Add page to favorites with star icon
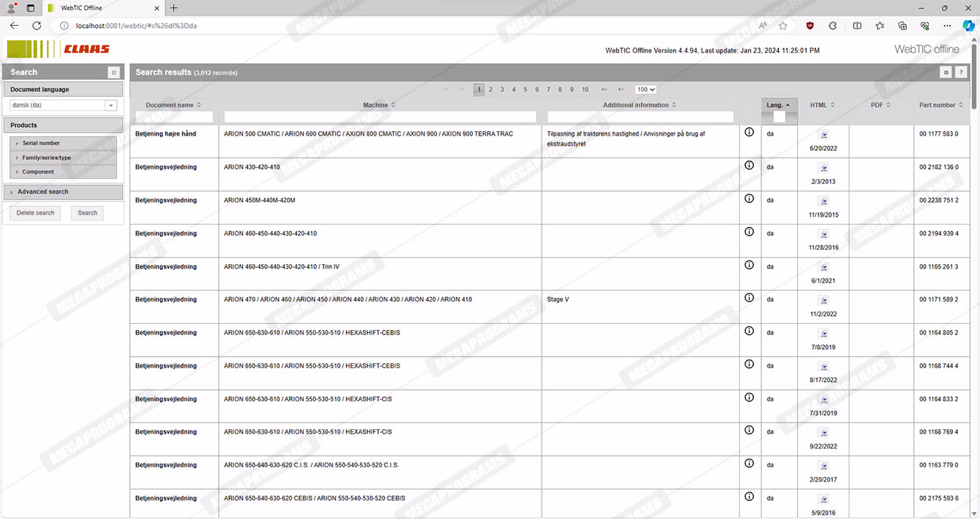The image size is (980, 519). [x=783, y=26]
